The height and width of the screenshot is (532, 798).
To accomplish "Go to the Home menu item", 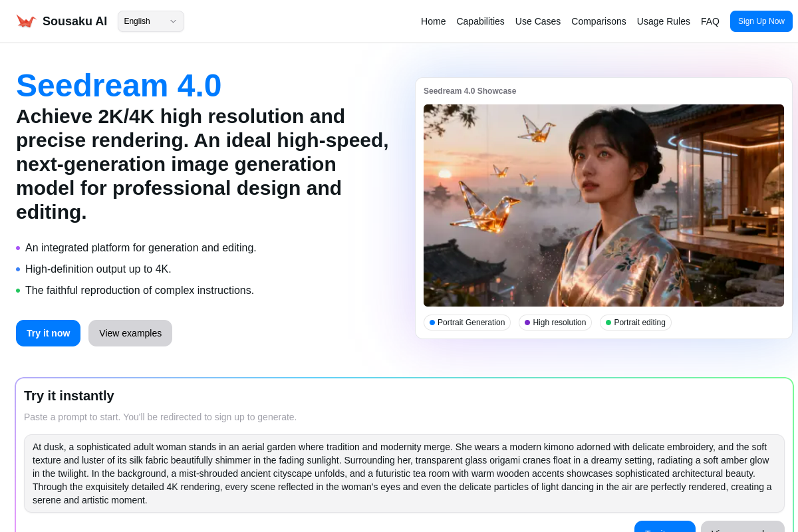I will [433, 21].
